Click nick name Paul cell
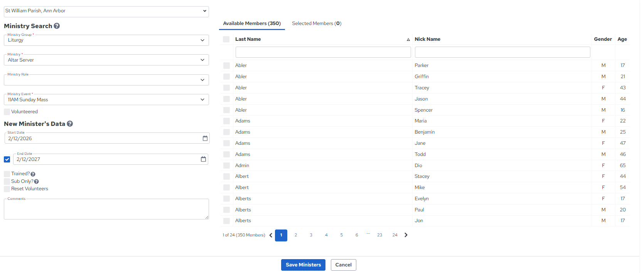This screenshot has height=273, width=644. coord(419,210)
